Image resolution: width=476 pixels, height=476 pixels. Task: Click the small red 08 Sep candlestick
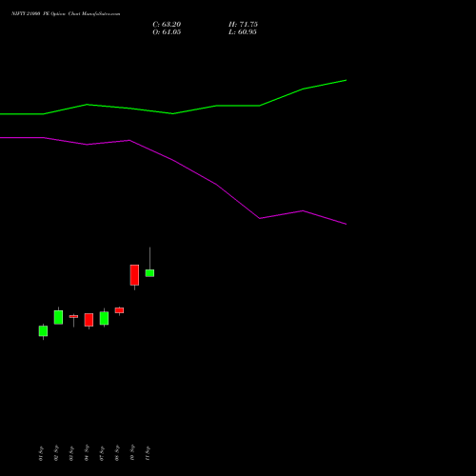[x=119, y=310]
